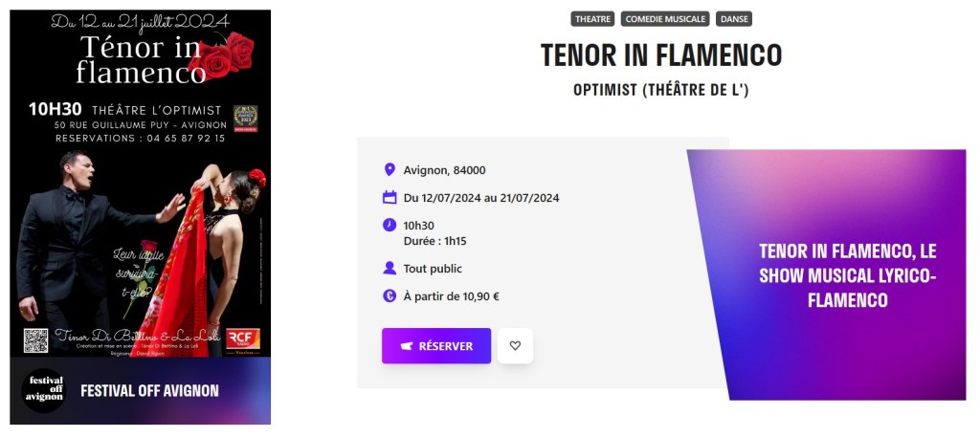Click the QR code on the poster
This screenshot has height=437, width=980.
36,340
